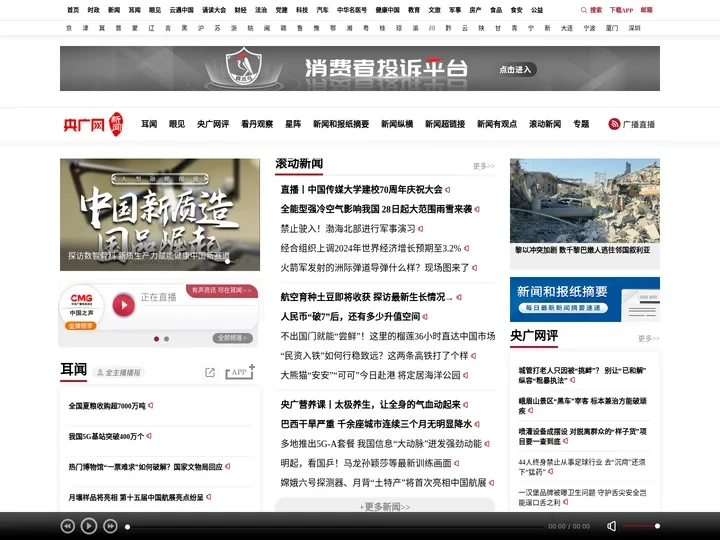The image size is (720, 540).
Task: Click 全主播播报 label
Action: click(x=119, y=372)
